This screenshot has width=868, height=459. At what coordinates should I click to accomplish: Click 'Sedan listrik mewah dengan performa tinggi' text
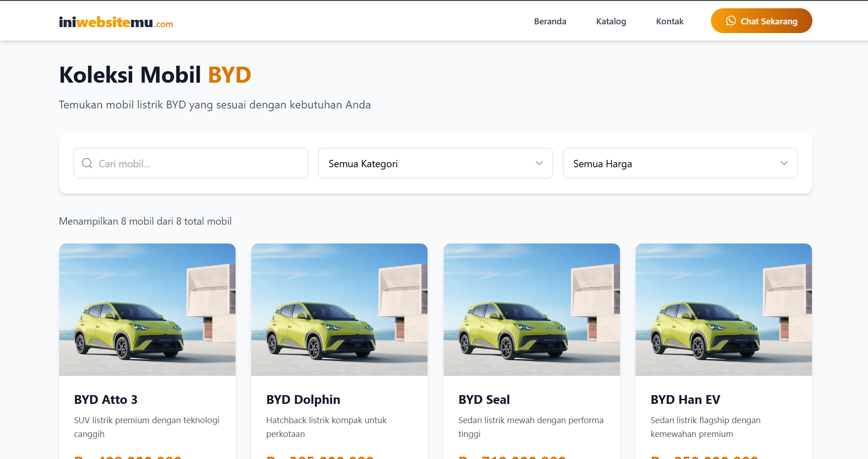pyautogui.click(x=531, y=427)
